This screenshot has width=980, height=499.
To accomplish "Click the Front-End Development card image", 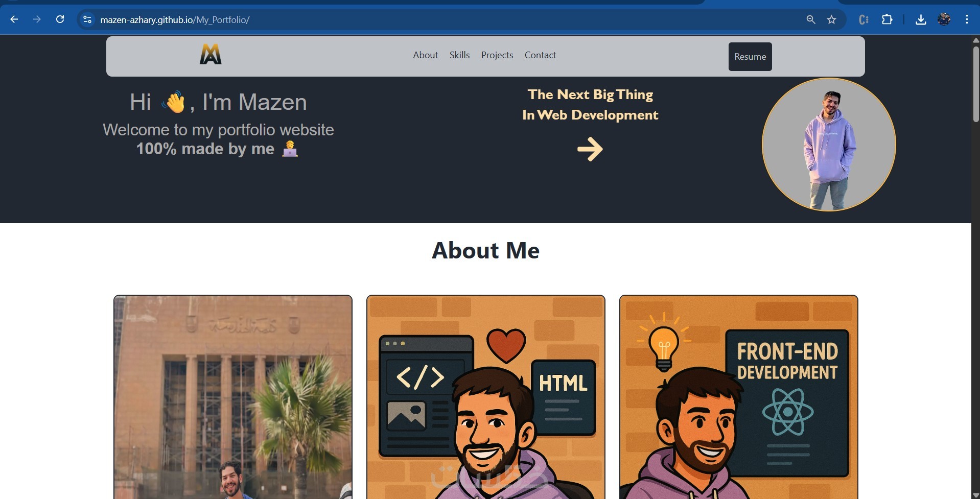I will pyautogui.click(x=738, y=397).
